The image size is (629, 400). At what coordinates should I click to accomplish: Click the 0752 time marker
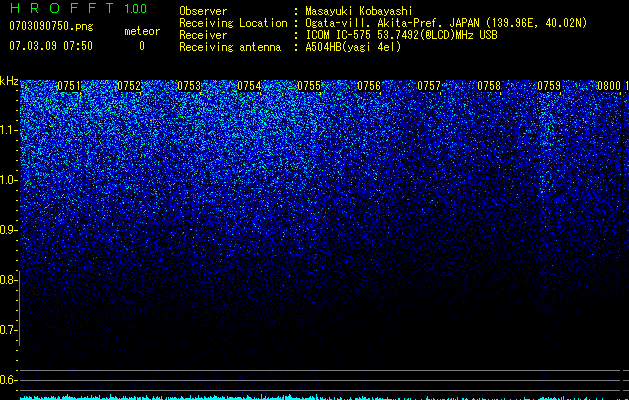129,86
